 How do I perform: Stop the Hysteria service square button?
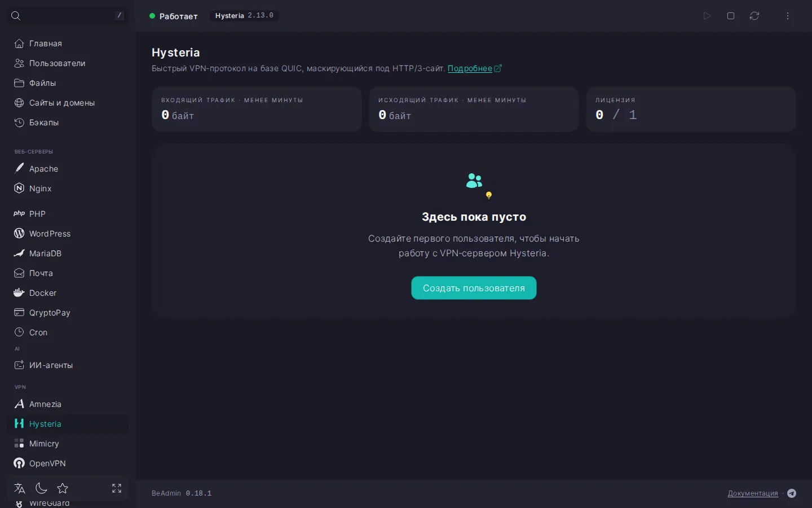(731, 16)
